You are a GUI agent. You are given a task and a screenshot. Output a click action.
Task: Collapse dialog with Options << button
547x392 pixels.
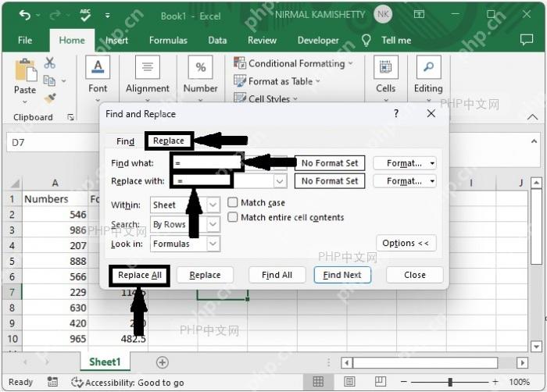coord(406,243)
